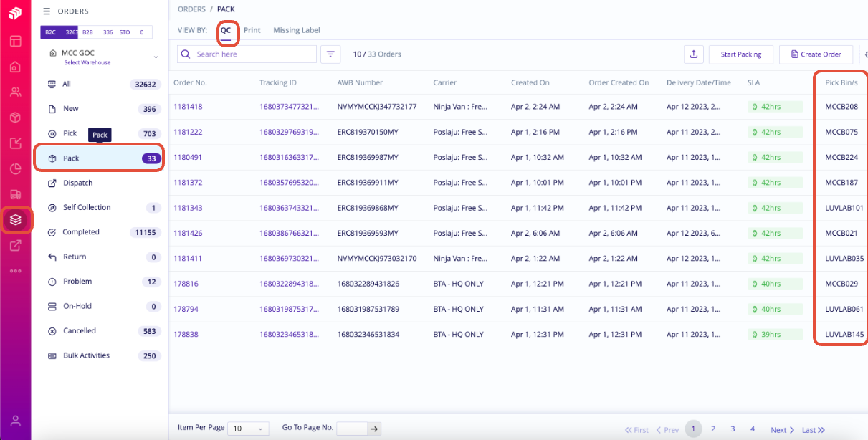Image resolution: width=868 pixels, height=440 pixels.
Task: Select the Print view tab
Action: 252,30
